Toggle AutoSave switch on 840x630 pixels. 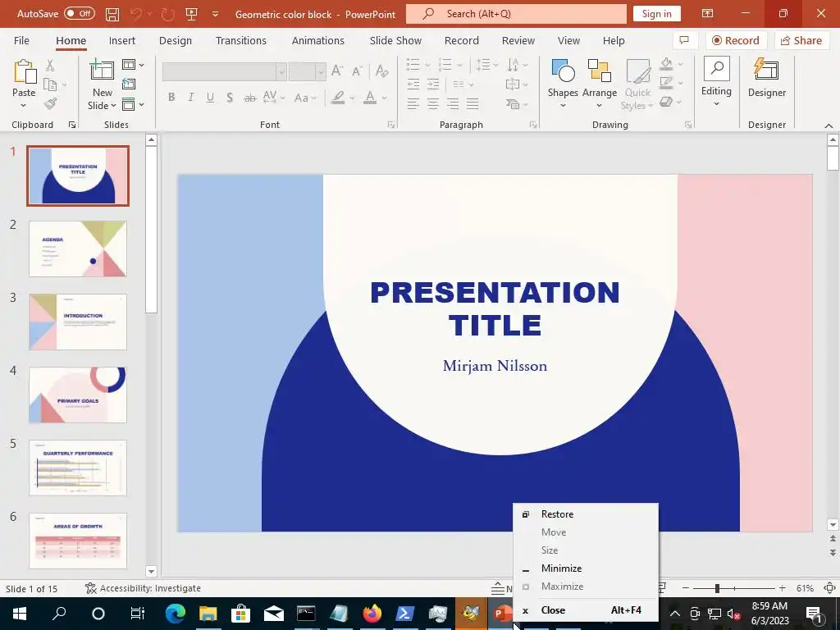coord(80,13)
